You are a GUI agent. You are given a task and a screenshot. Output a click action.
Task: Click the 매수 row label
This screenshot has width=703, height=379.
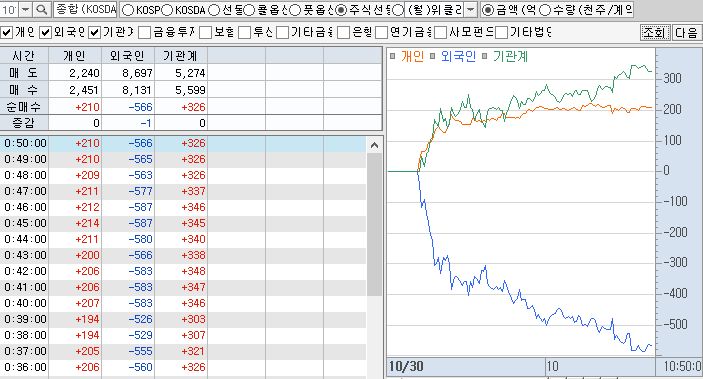[x=24, y=90]
